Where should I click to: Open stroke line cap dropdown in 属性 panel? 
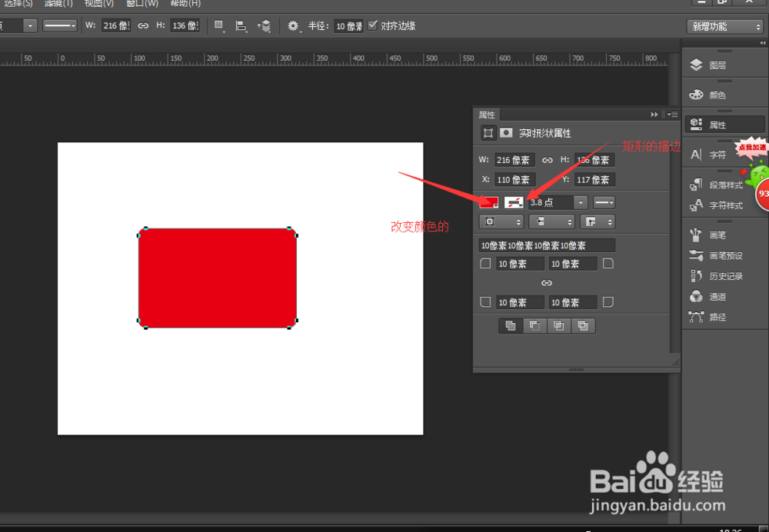click(551, 221)
